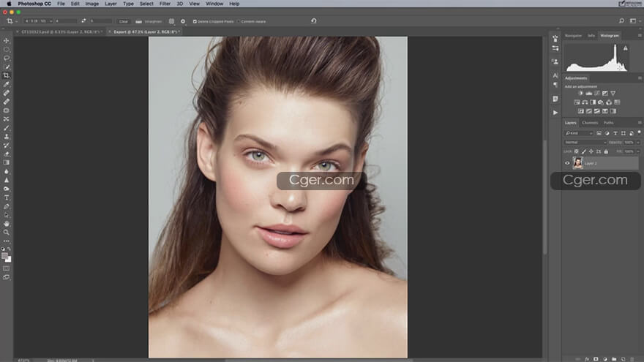Click the Brightness/Contrast adjustment icon

[580, 93]
